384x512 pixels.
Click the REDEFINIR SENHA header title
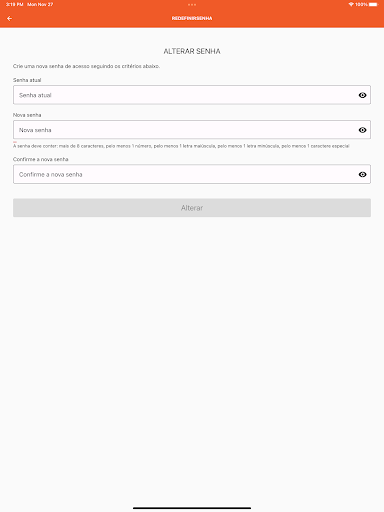192,18
